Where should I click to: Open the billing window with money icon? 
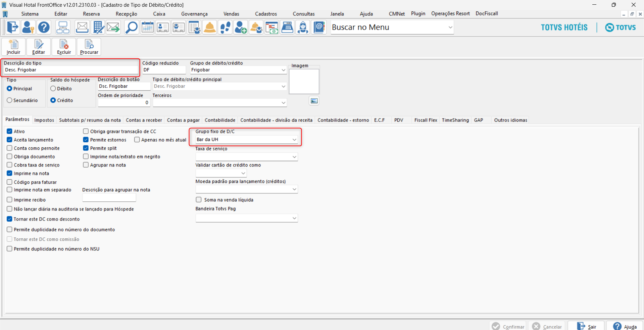click(x=272, y=27)
